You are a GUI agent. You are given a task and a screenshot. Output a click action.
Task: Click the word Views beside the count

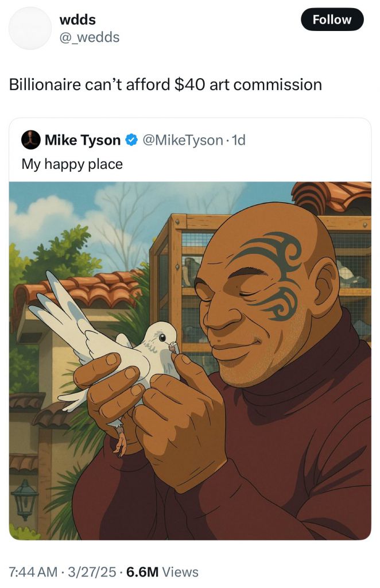point(180,572)
